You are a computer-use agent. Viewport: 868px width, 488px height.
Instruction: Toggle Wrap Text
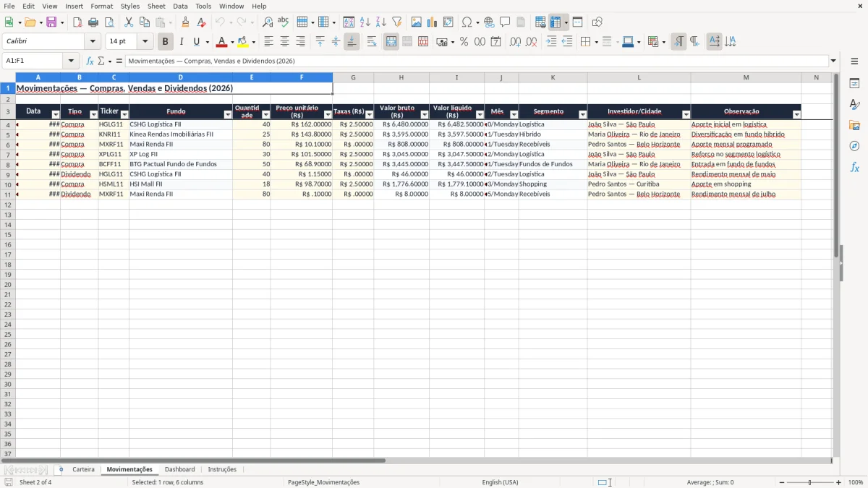click(372, 42)
